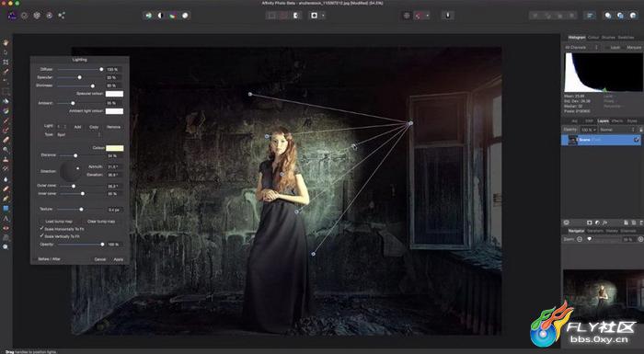Open the light Type Spot dropdown
644x354 pixels.
(x=78, y=134)
